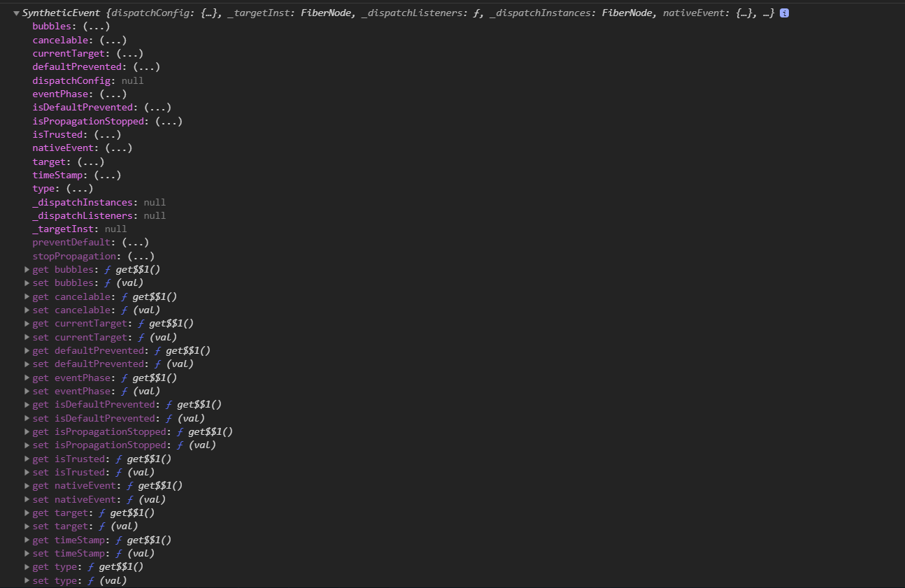Invoke getter (...) for timeStamp property

pos(107,175)
